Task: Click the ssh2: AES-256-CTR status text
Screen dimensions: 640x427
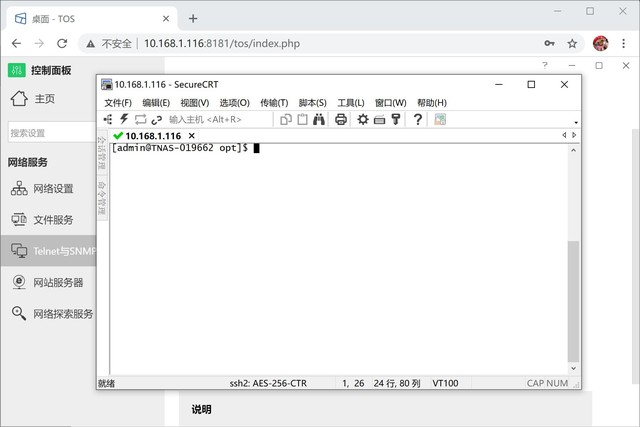Action: (x=268, y=383)
